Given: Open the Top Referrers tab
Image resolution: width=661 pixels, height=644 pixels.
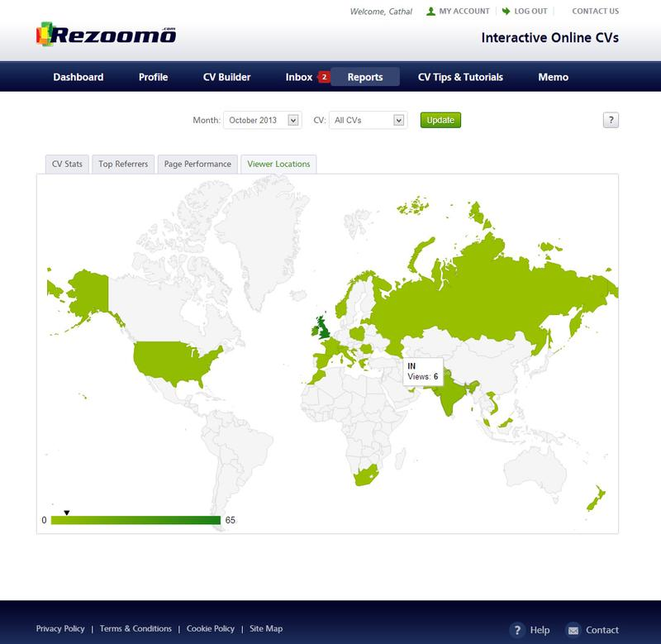Looking at the screenshot, I should click(123, 164).
